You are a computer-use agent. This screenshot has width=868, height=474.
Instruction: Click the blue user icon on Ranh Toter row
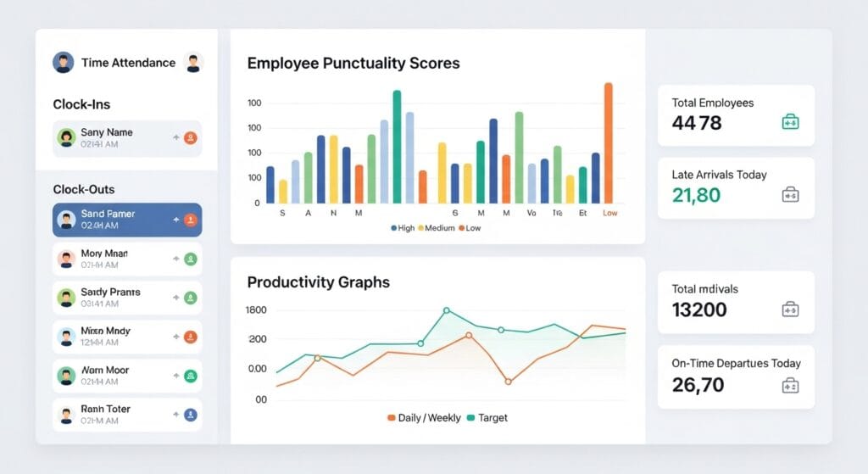click(191, 415)
